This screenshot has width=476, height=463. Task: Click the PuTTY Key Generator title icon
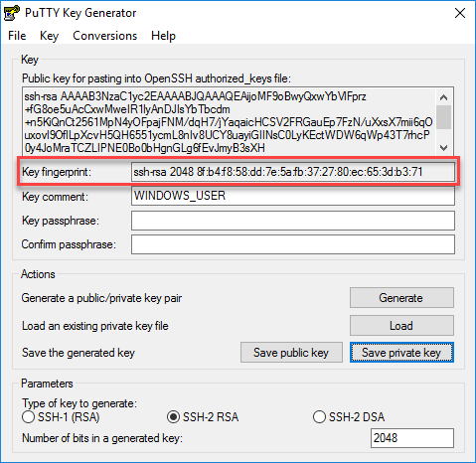(x=12, y=13)
